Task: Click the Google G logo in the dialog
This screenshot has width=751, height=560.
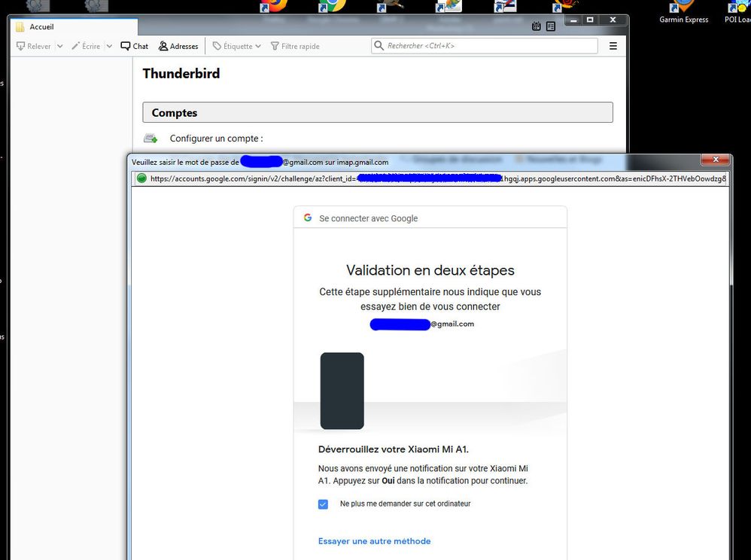Action: pyautogui.click(x=308, y=218)
